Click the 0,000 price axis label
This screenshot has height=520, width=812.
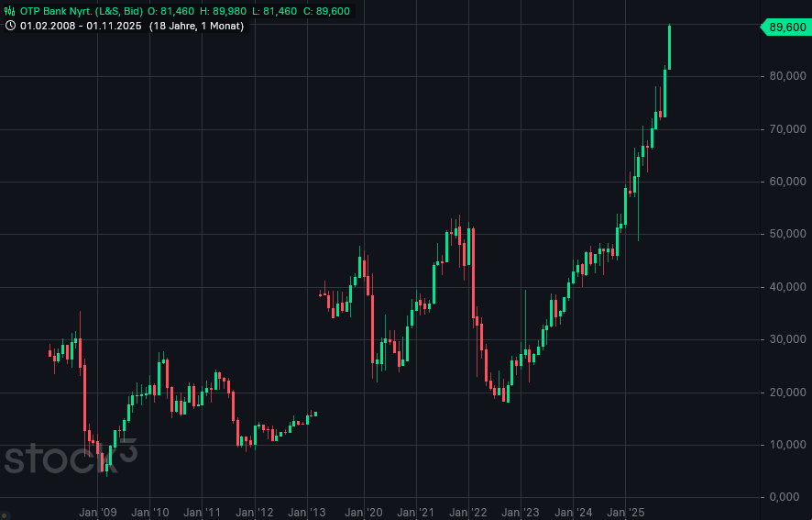pos(790,497)
